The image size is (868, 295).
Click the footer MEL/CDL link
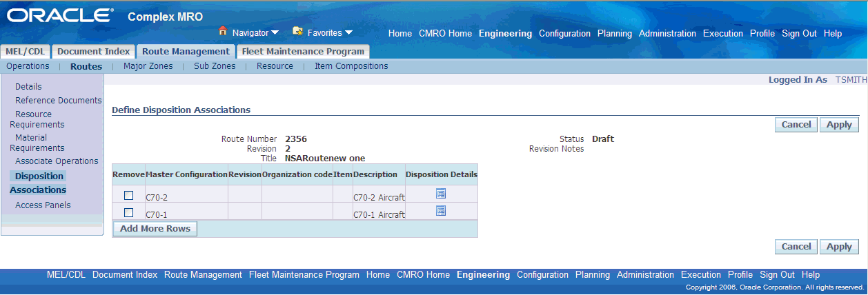click(66, 274)
